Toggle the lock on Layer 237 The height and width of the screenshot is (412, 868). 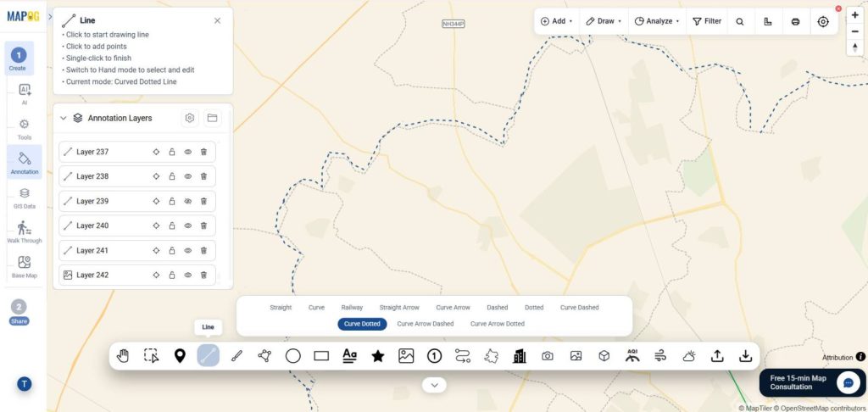point(171,152)
